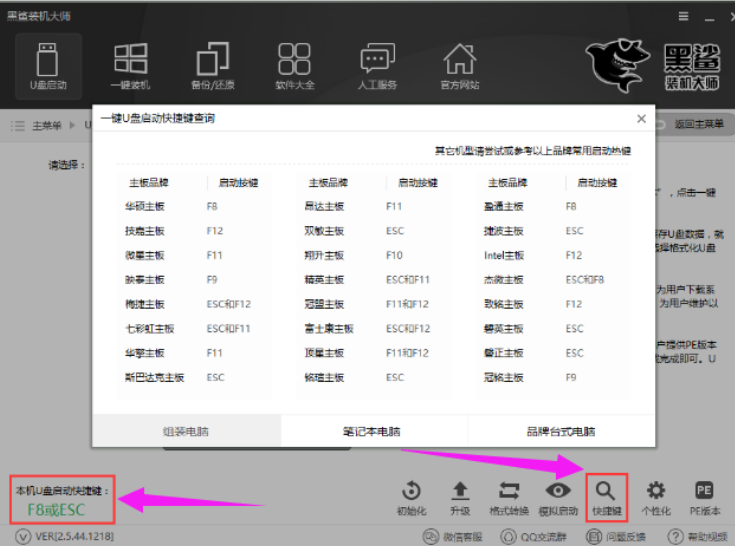Click the 模拟启动 eye icon
The width and height of the screenshot is (735, 546).
coord(558,498)
